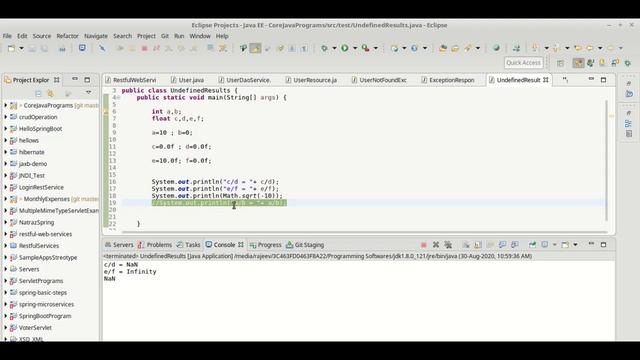The height and width of the screenshot is (360, 640).
Task: Click the red Terminate icon in main toolbar
Action: pyautogui.click(x=144, y=48)
